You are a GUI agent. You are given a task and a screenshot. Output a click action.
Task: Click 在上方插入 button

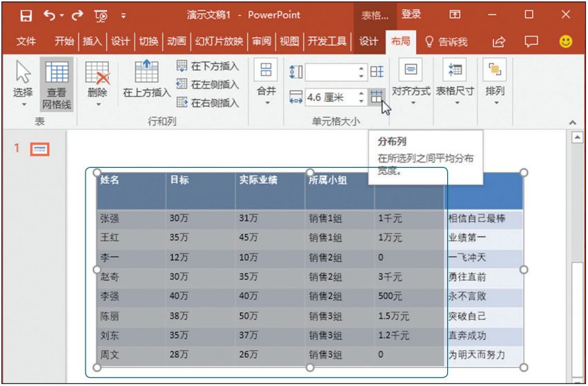(x=146, y=79)
